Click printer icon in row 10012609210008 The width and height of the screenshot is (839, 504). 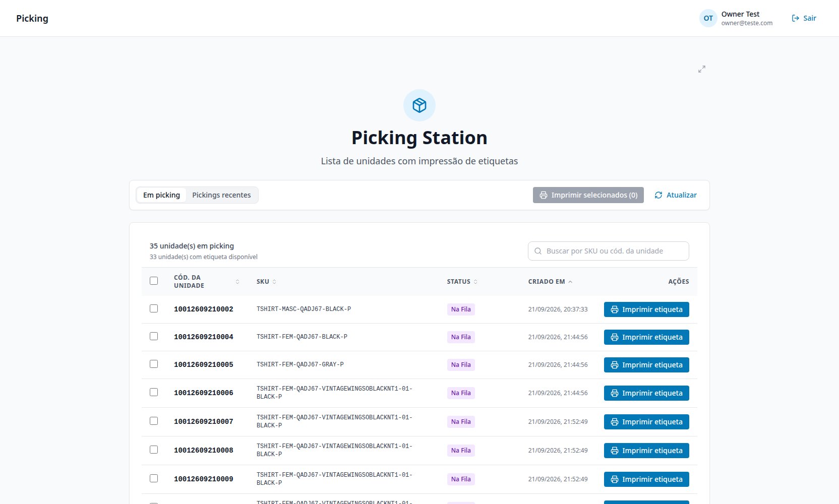(615, 451)
